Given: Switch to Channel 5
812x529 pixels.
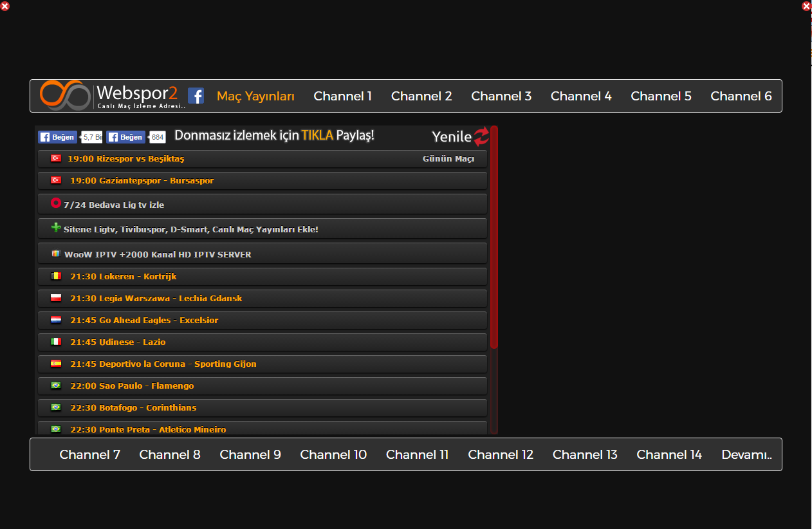Looking at the screenshot, I should click(x=661, y=96).
